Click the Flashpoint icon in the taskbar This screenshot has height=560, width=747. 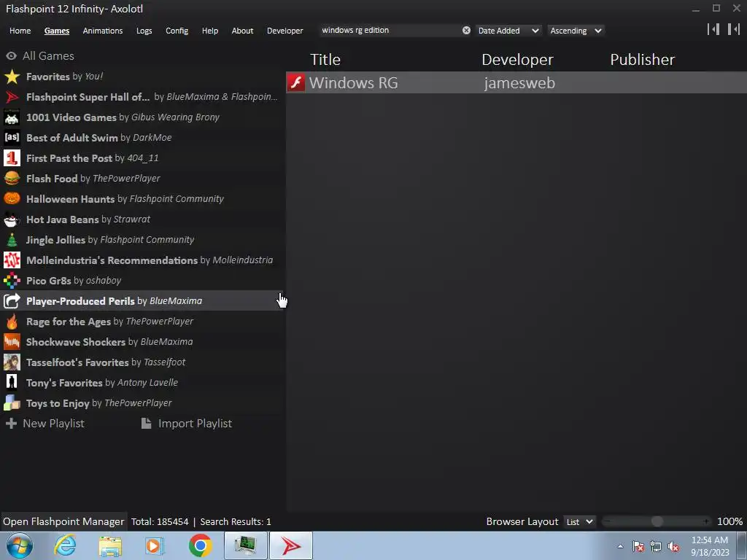(291, 545)
